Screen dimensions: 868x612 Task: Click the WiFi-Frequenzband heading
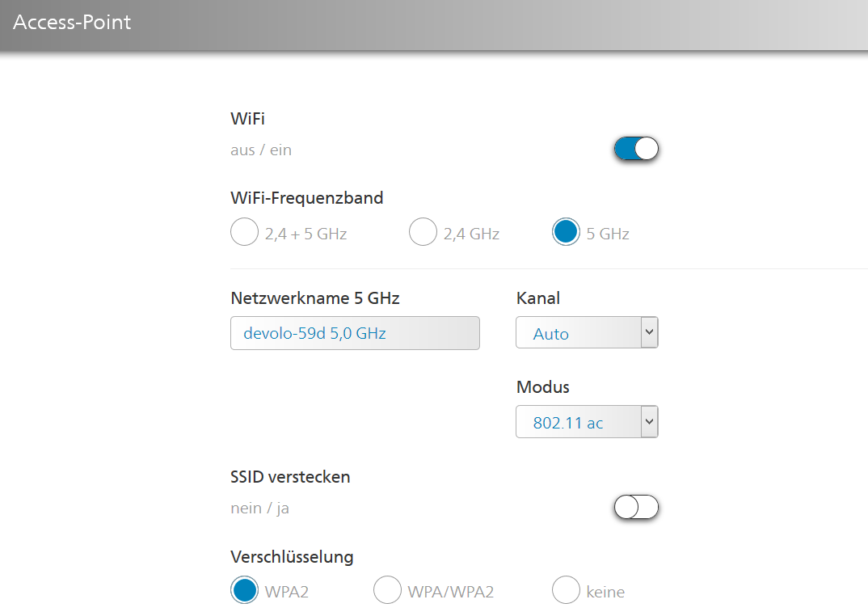coord(306,198)
